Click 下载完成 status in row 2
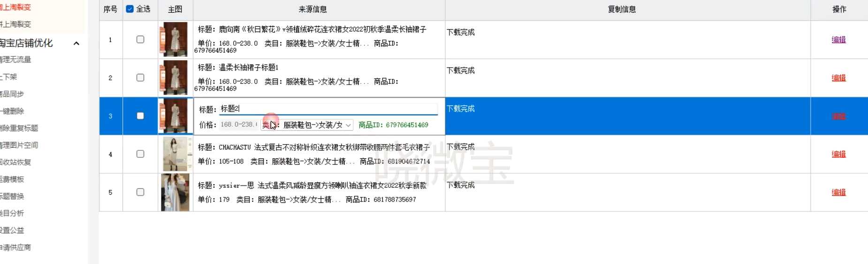This screenshot has height=264, width=868. [x=460, y=70]
